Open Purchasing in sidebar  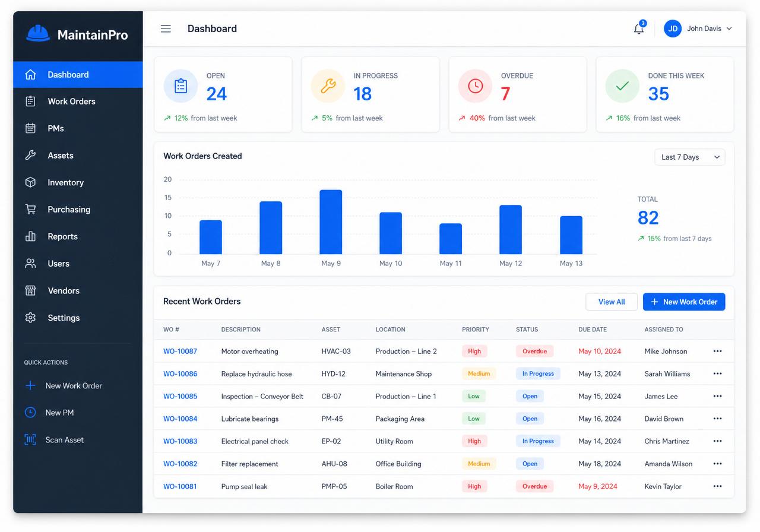pyautogui.click(x=78, y=210)
